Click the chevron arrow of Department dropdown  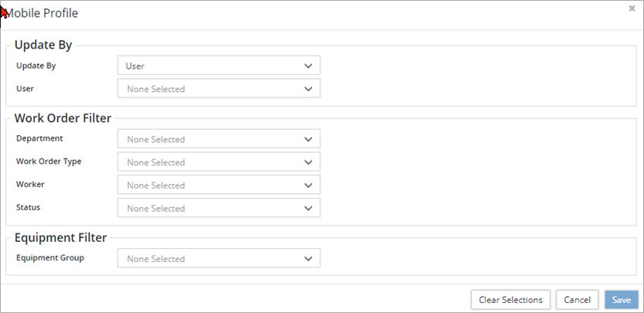pyautogui.click(x=308, y=140)
